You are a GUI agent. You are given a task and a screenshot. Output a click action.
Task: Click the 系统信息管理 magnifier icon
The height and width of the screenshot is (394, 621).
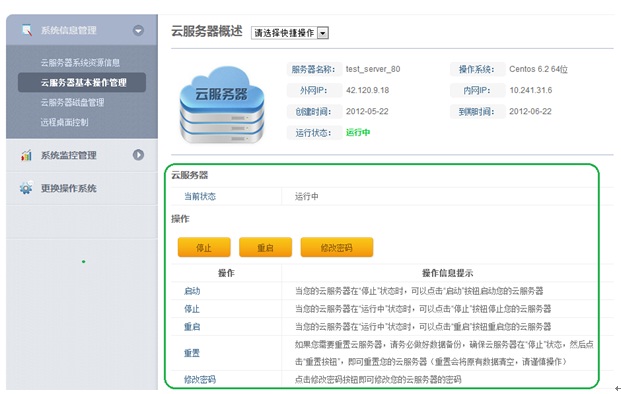coord(27,30)
